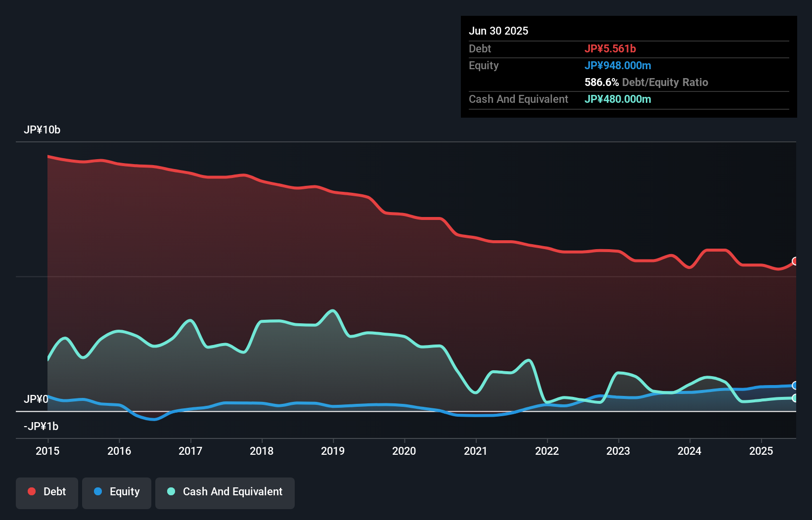The width and height of the screenshot is (812, 520).
Task: Click the -JP¥1b axis label
Action: (41, 426)
